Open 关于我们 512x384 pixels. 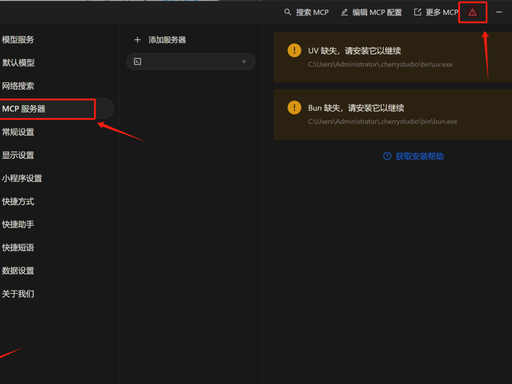coord(18,294)
